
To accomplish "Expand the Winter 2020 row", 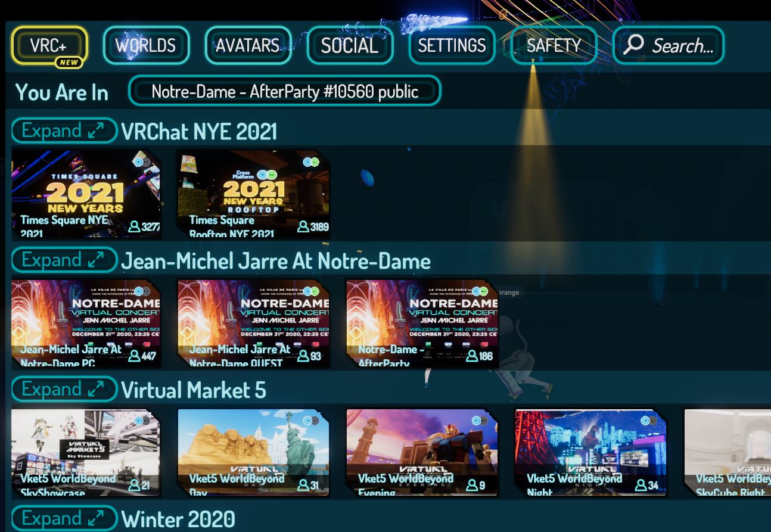I will click(x=64, y=518).
